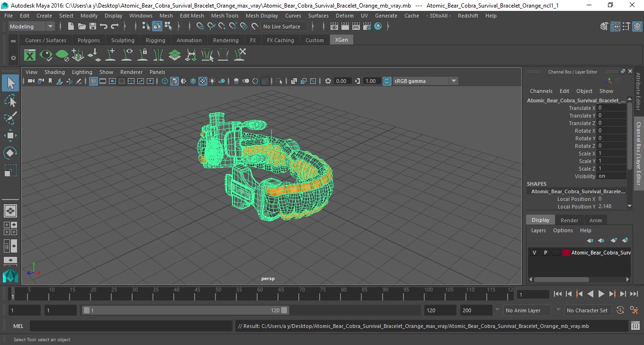Screen dimensions: 644x345
Task: Click the shelf settings gear icon
Action: pos(13,58)
